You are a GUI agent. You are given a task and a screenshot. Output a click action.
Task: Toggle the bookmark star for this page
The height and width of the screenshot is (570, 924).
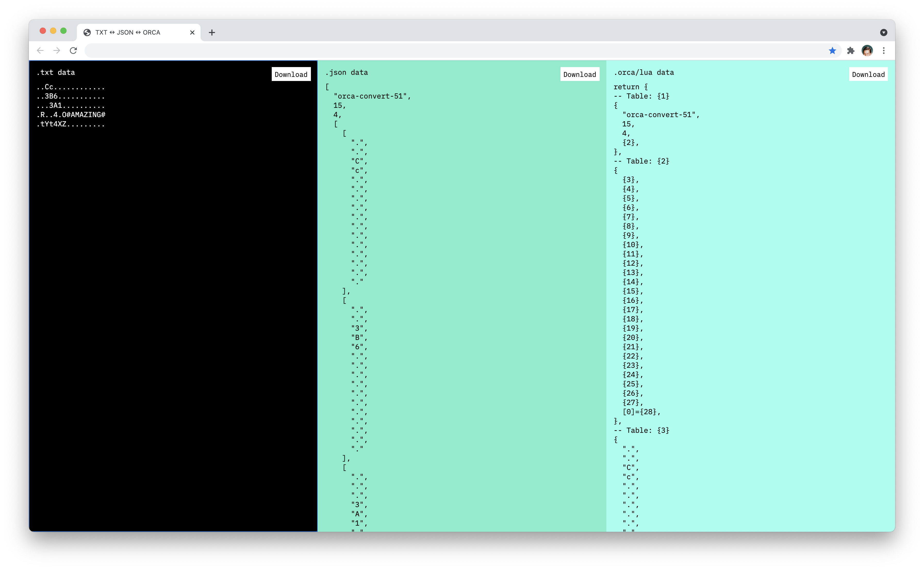832,50
